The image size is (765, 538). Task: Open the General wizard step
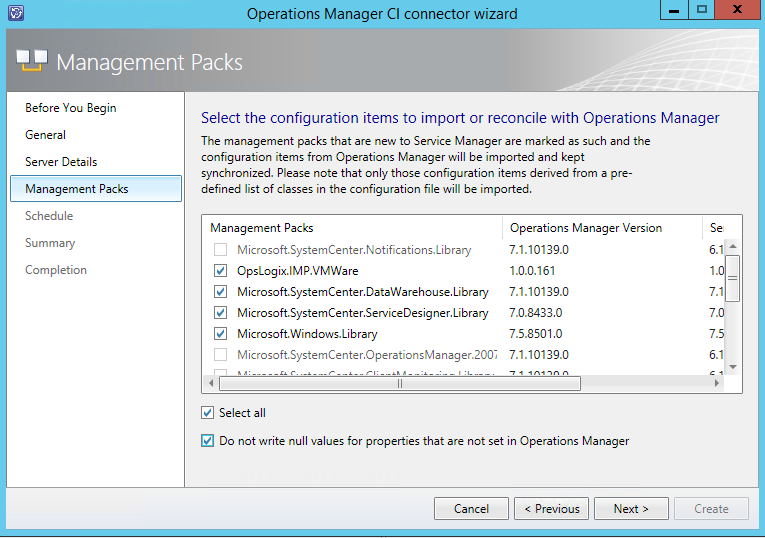click(46, 135)
